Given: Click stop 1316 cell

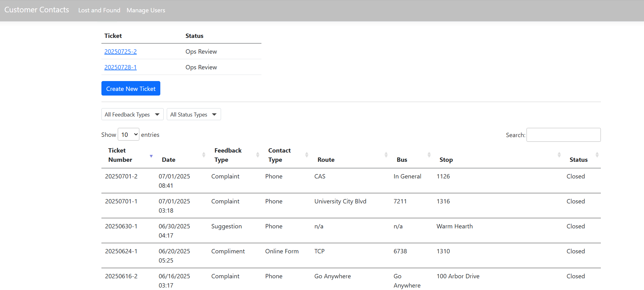Looking at the screenshot, I should click(x=443, y=201).
